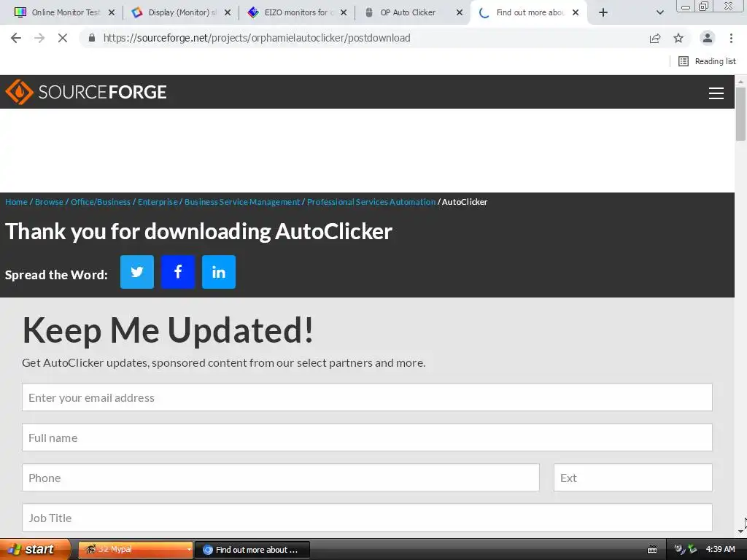
Task: Open the Windows start button
Action: pos(35,549)
